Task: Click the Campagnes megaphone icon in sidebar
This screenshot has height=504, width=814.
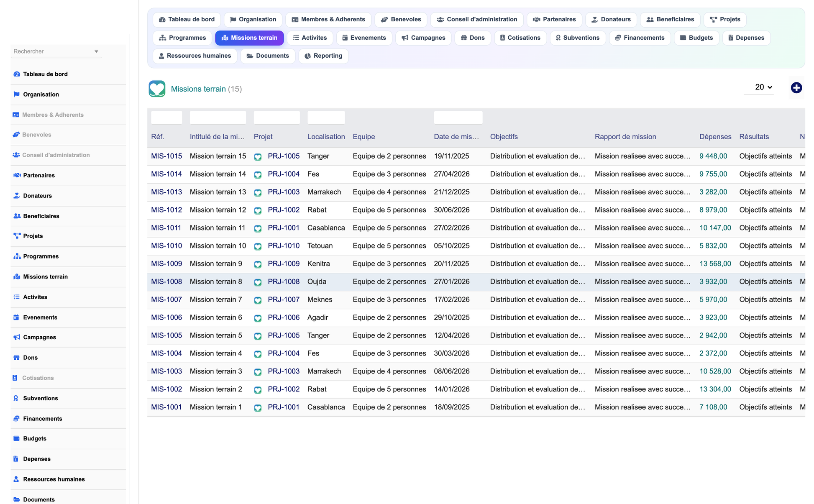Action: pos(17,337)
